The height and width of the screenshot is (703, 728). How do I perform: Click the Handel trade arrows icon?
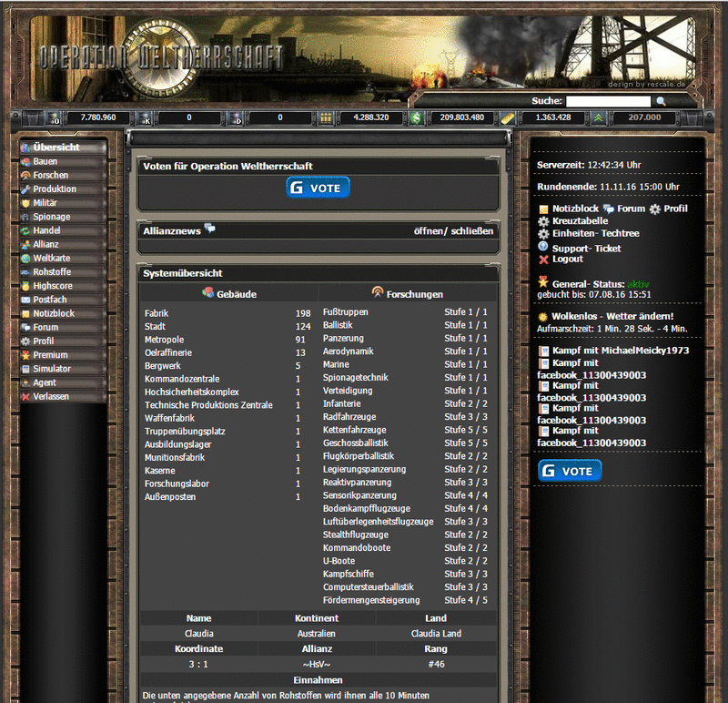click(x=25, y=230)
